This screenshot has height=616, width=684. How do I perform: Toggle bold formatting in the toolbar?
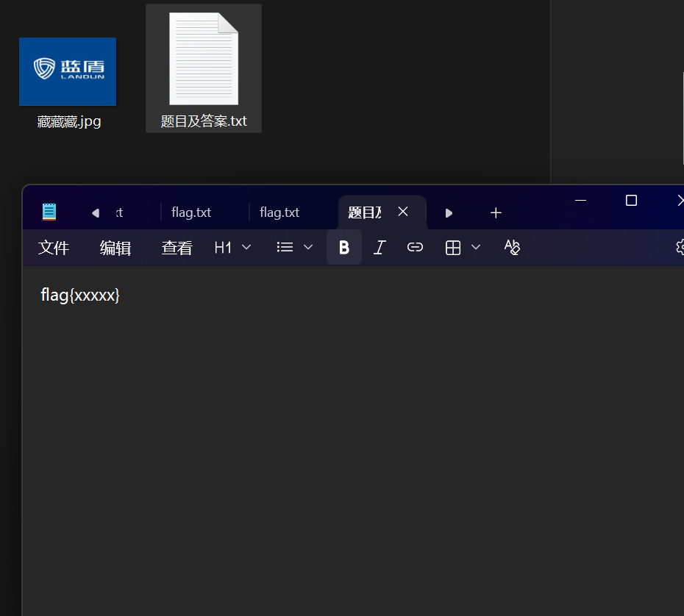coord(343,247)
